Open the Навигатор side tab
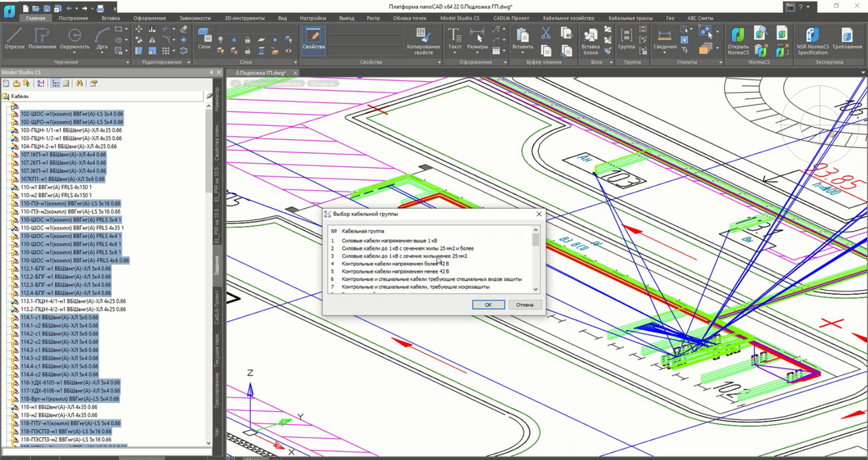This screenshot has height=460, width=868. (x=217, y=99)
